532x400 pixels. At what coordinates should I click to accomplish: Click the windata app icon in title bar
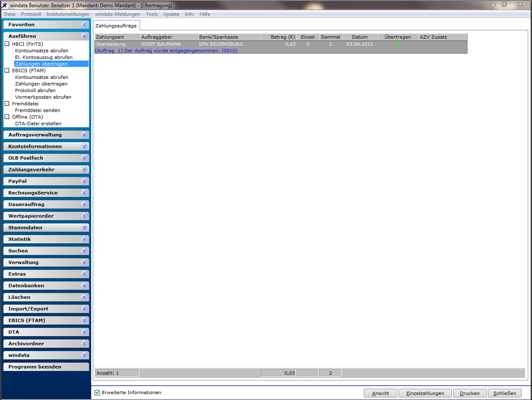pos(5,5)
